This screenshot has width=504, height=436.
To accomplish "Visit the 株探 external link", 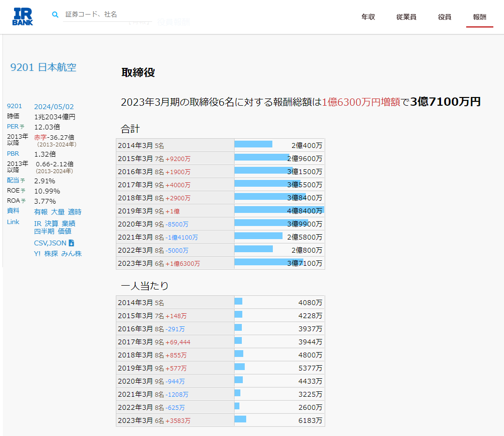I will click(x=51, y=254).
